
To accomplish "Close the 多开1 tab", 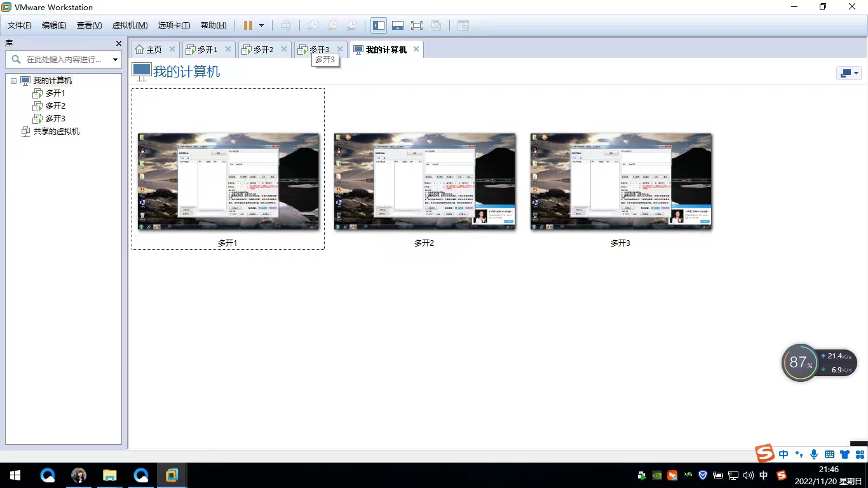I will click(228, 49).
